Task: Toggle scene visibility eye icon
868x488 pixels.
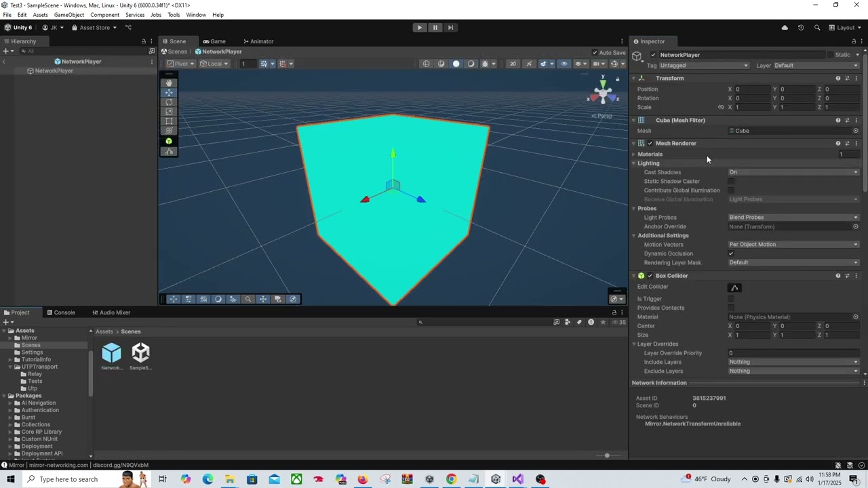Action: click(x=564, y=64)
